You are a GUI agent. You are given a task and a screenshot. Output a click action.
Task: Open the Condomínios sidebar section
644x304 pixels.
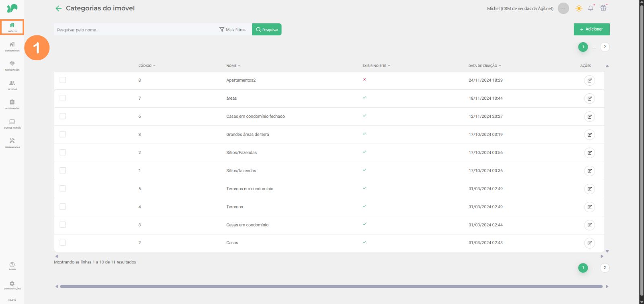pyautogui.click(x=12, y=46)
